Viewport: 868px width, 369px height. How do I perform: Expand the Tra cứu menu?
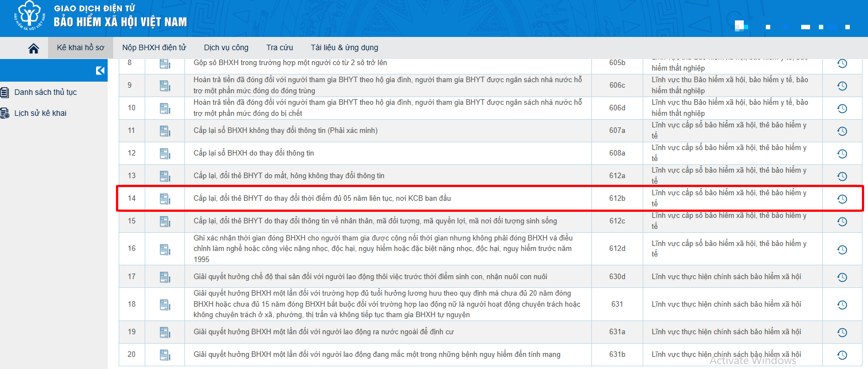(279, 48)
